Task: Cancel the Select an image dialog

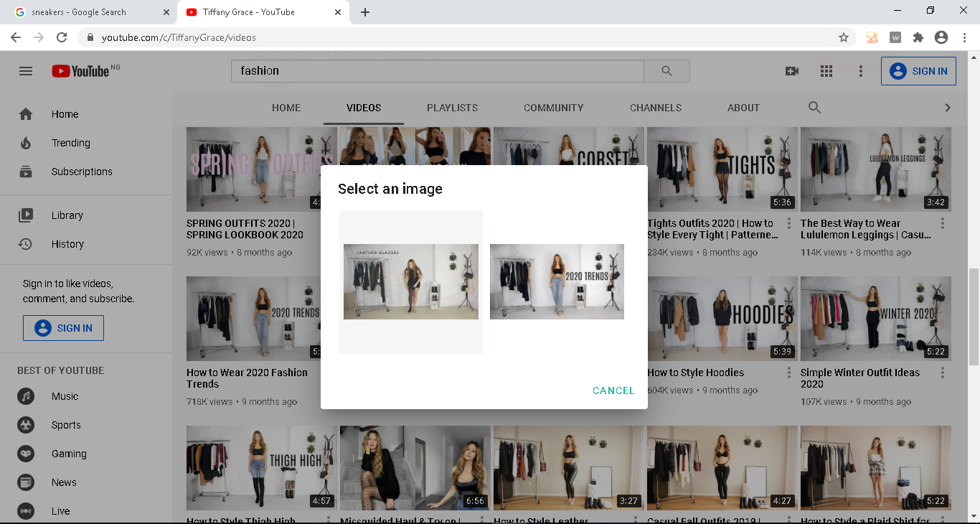Action: coord(613,390)
